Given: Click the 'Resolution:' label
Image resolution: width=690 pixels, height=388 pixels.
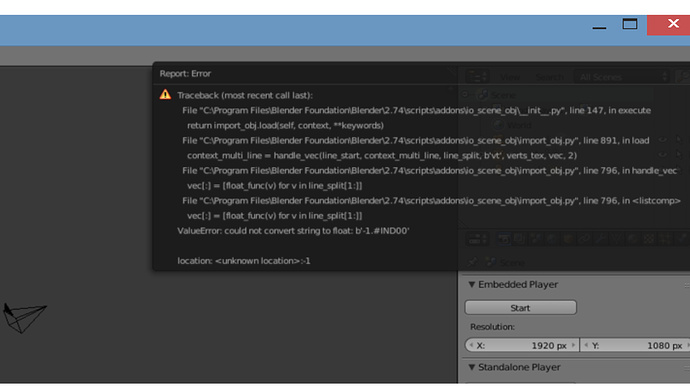Looking at the screenshot, I should pos(492,327).
